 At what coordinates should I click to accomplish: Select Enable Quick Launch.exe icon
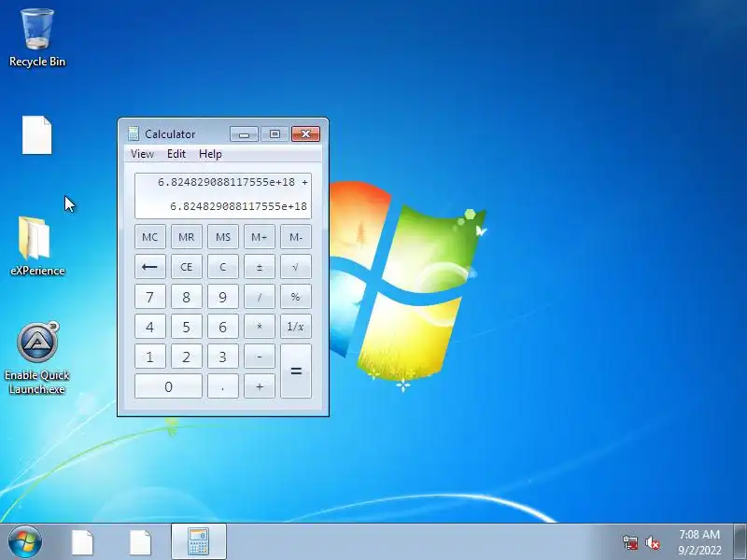[x=37, y=358]
